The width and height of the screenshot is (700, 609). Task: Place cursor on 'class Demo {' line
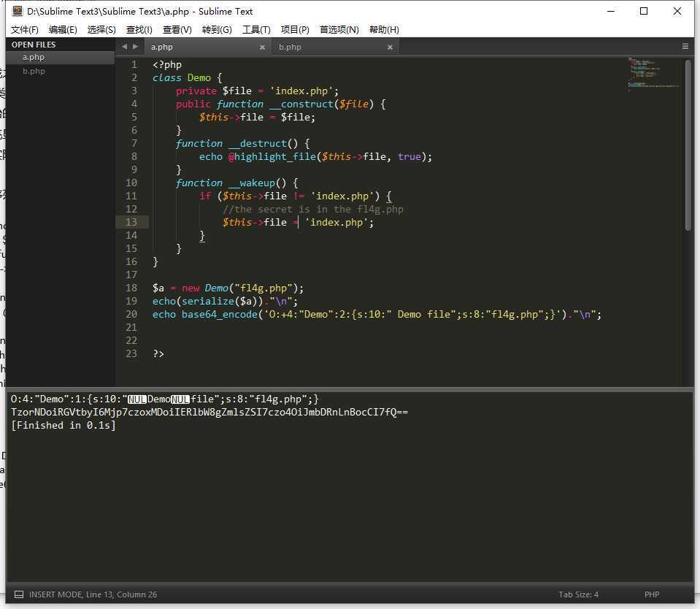(187, 77)
